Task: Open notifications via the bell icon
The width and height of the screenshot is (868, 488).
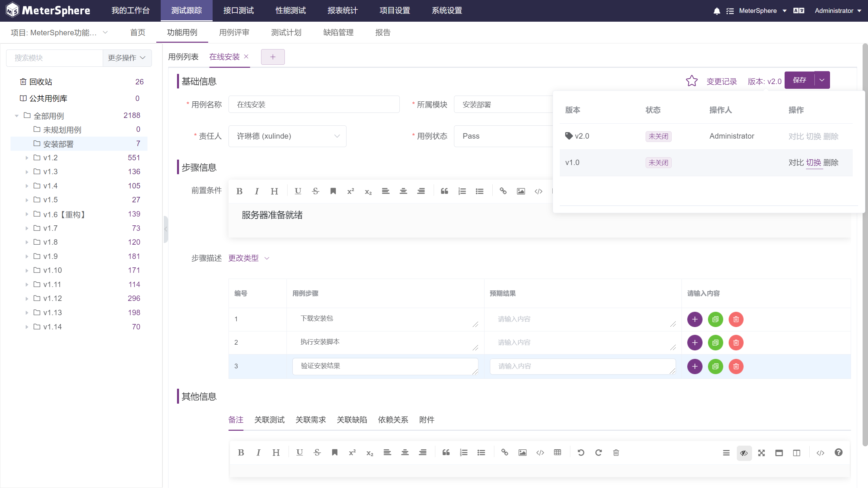Action: 716,11
